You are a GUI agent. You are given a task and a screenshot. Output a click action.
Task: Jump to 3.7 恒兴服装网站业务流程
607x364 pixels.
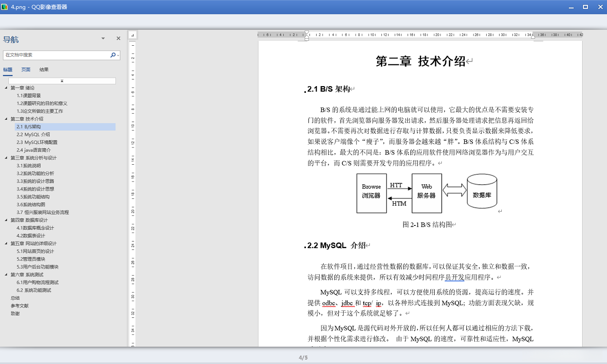click(x=43, y=212)
